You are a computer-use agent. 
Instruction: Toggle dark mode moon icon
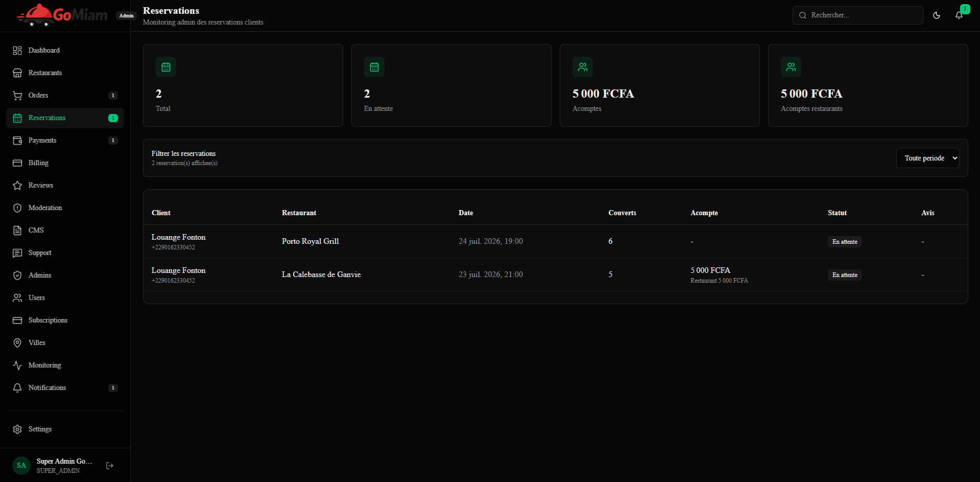tap(937, 15)
